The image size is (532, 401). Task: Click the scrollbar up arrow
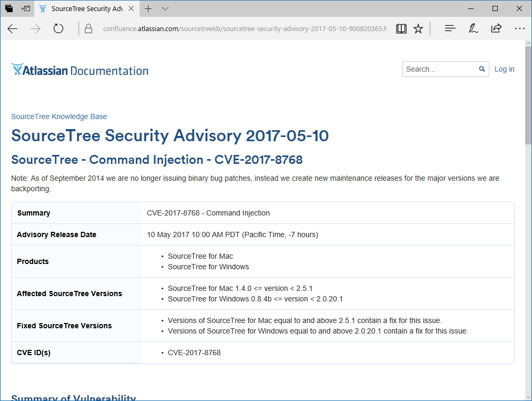pos(528,43)
